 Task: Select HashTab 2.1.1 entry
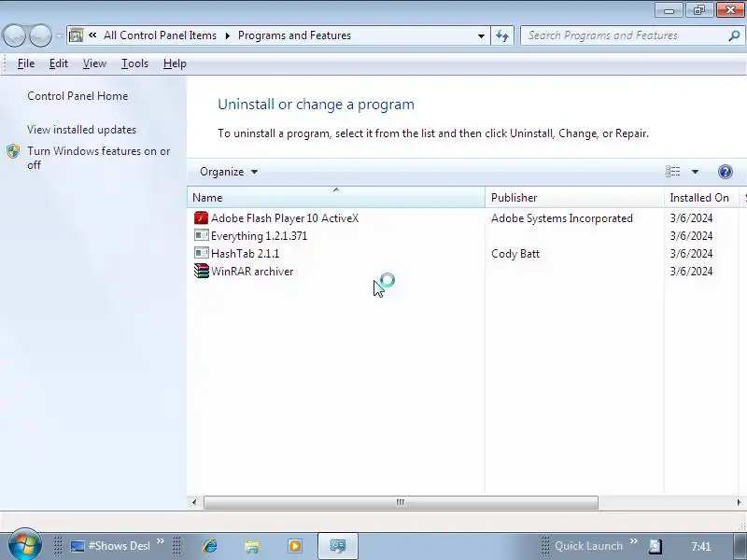[x=245, y=253]
